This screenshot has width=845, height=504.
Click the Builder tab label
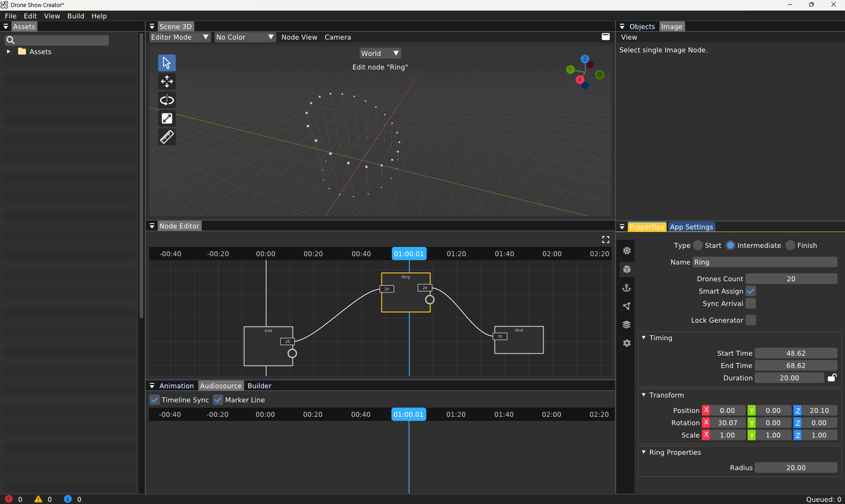tap(259, 385)
